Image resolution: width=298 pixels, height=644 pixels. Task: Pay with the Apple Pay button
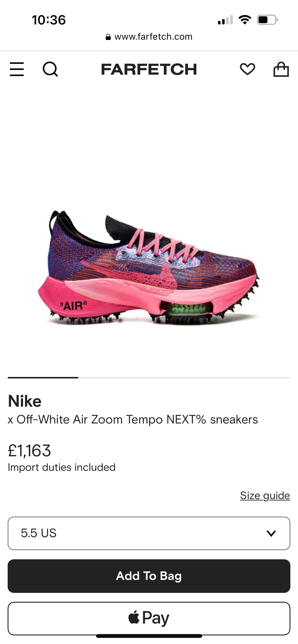(x=149, y=618)
